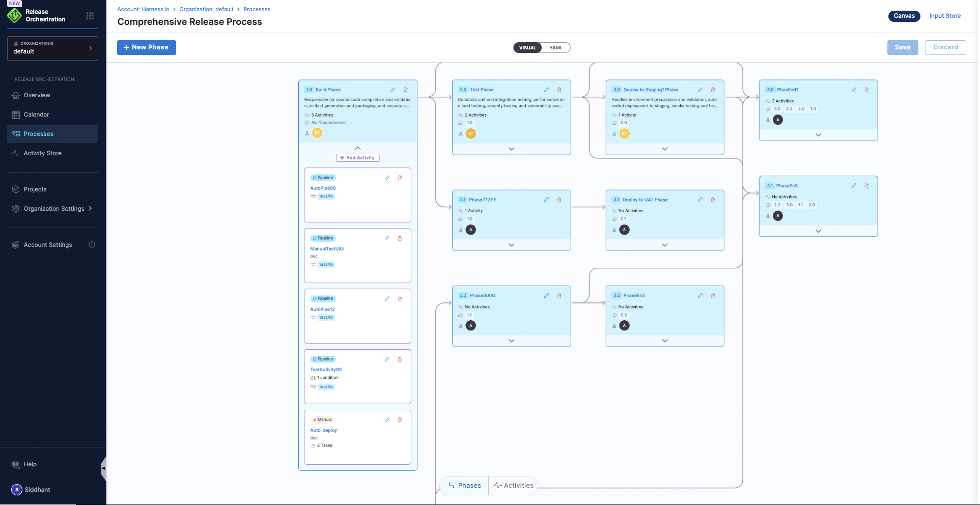
Task: Click Add Activity in Build Phase
Action: pyautogui.click(x=357, y=158)
